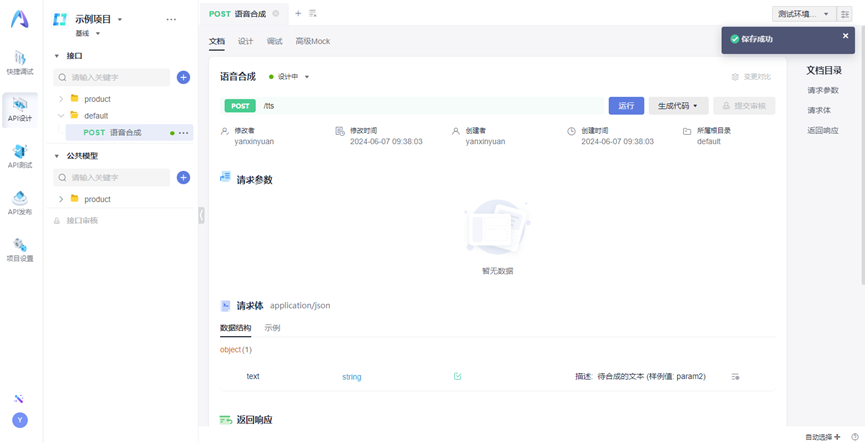Image resolution: width=865 pixels, height=443 pixels.
Task: Switch to the 设计 tab
Action: [x=245, y=41]
